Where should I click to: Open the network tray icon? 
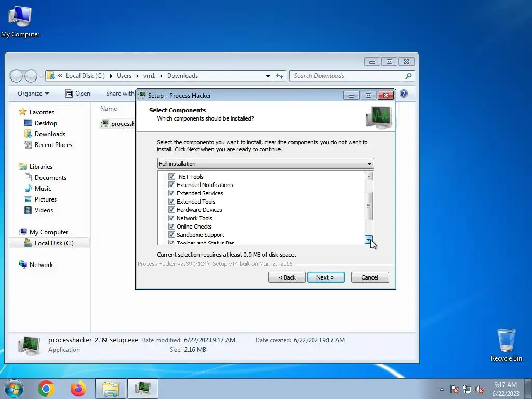point(467,389)
